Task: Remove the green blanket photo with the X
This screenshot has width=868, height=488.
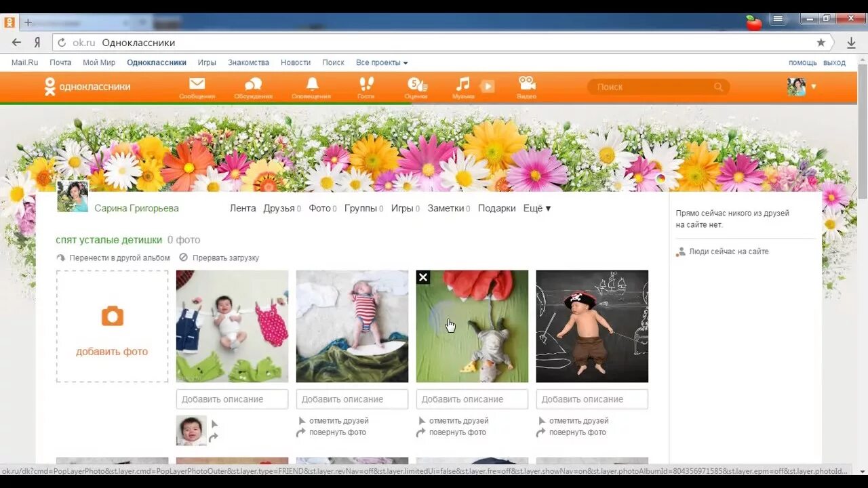Action: (423, 277)
